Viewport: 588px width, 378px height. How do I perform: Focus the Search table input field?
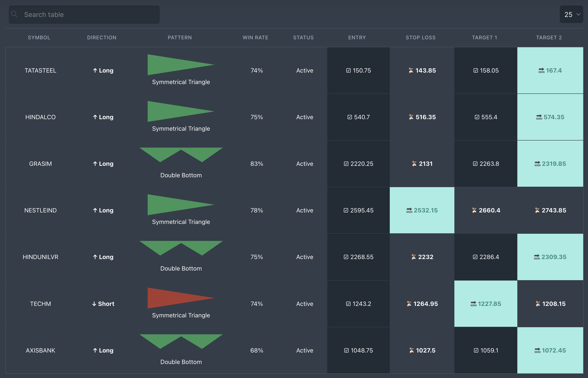pyautogui.click(x=84, y=15)
